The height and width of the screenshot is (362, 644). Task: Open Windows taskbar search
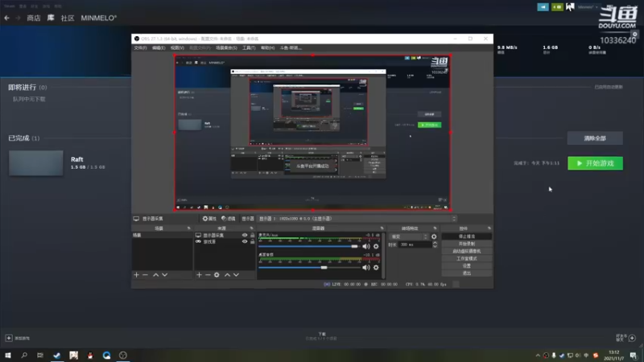point(24,355)
